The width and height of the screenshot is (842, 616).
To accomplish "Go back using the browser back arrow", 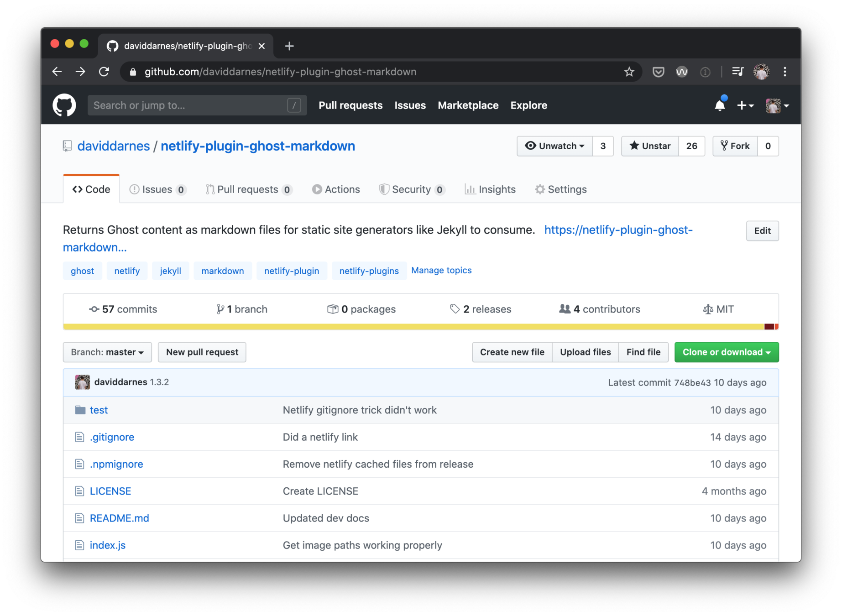I will (x=57, y=72).
